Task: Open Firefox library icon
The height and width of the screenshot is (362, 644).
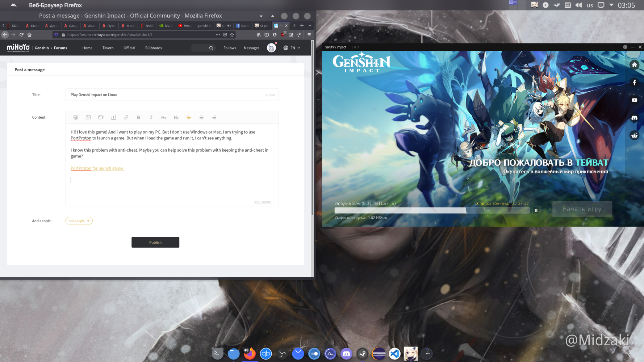Action: pos(259,35)
